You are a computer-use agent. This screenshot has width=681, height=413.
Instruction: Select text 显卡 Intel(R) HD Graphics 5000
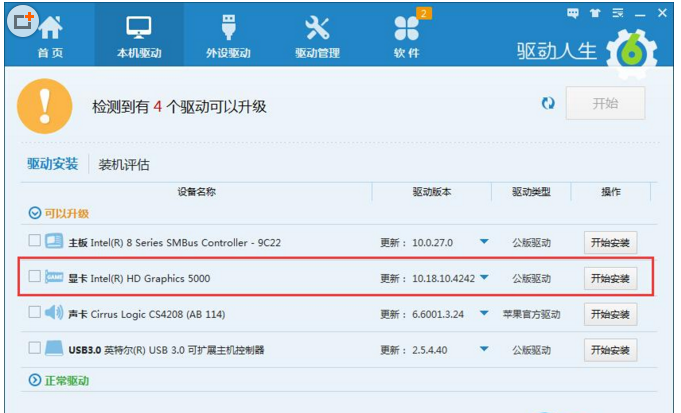(x=139, y=278)
